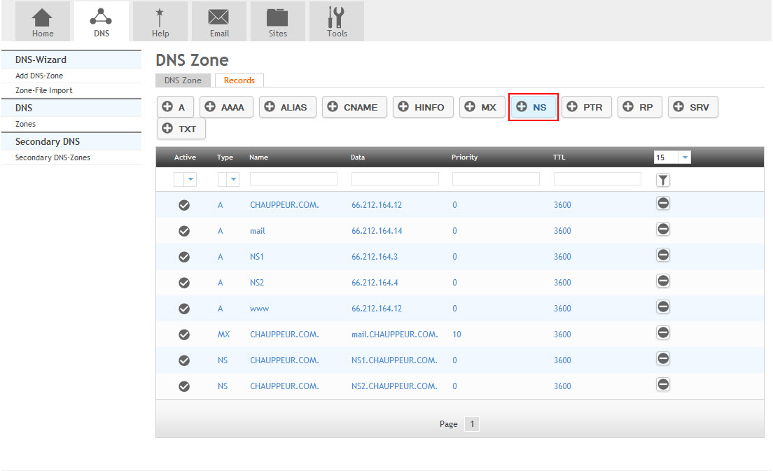Image resolution: width=773 pixels, height=471 pixels.
Task: Click the TTL filter input field
Action: click(x=597, y=179)
